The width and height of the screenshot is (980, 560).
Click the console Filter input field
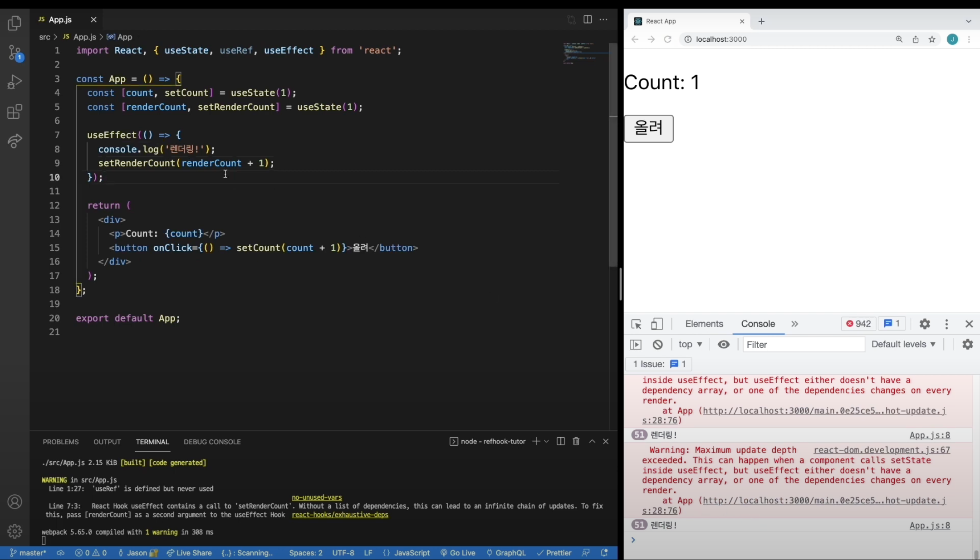(803, 345)
